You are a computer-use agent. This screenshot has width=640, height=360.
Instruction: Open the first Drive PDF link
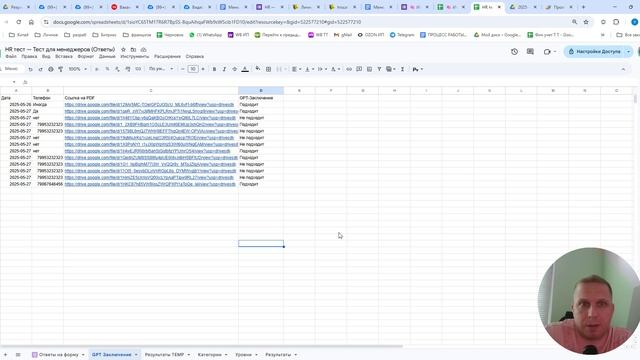pyautogui.click(x=149, y=104)
